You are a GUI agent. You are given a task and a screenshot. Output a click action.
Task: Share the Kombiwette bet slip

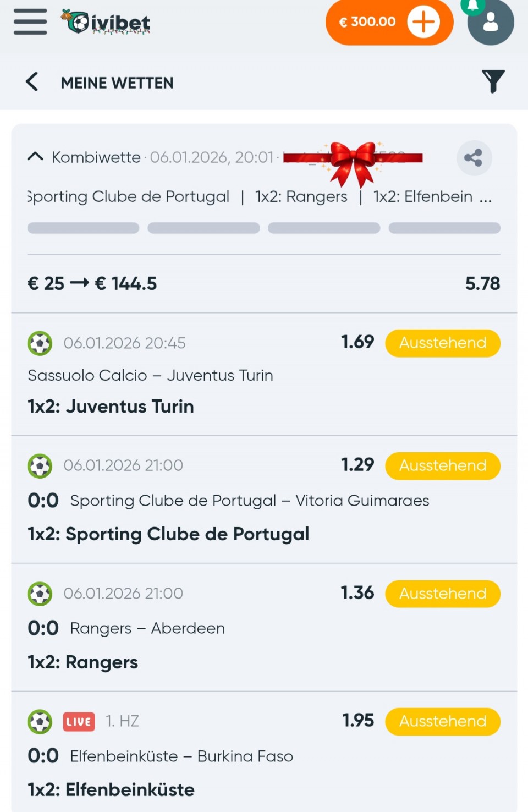click(x=474, y=158)
